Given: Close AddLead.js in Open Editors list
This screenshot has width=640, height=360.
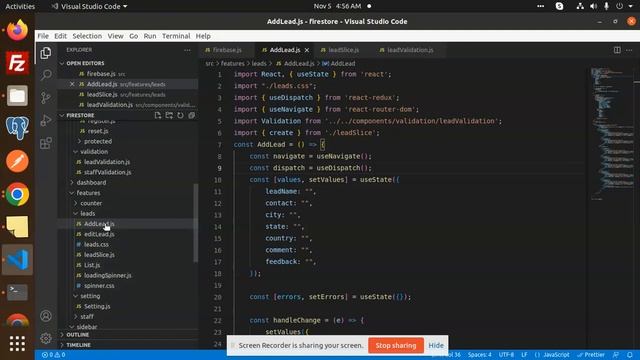Looking at the screenshot, I should point(72,84).
